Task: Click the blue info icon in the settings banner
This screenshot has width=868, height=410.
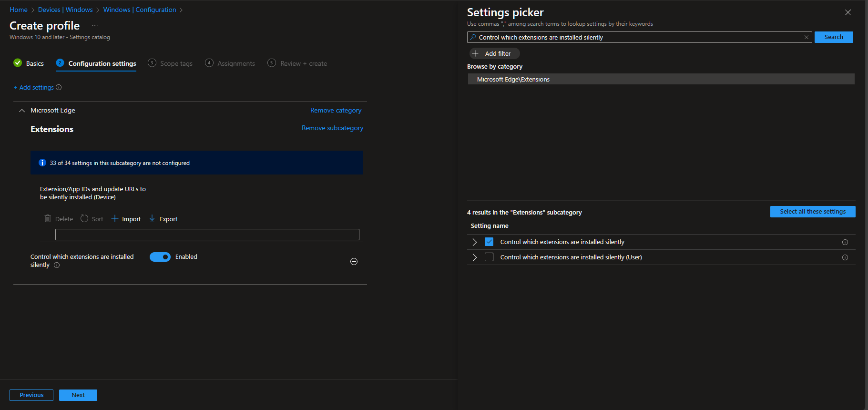Action: pyautogui.click(x=42, y=163)
